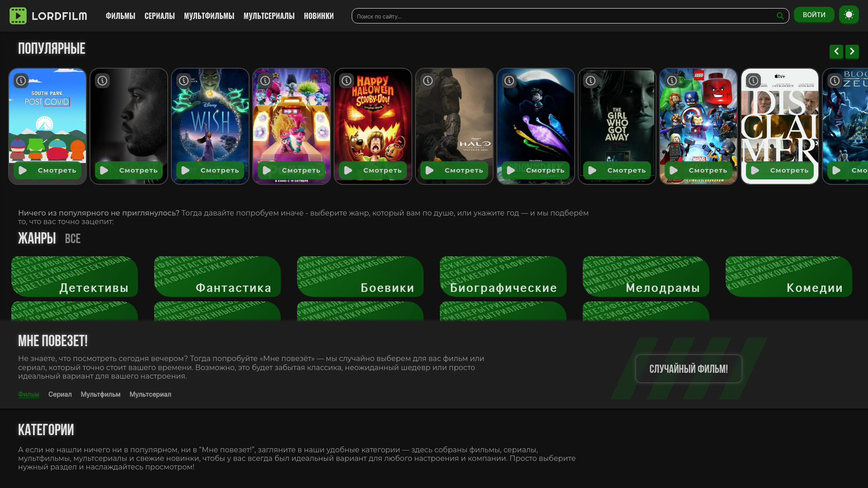Click the Случайный фильм! button

pos(688,369)
